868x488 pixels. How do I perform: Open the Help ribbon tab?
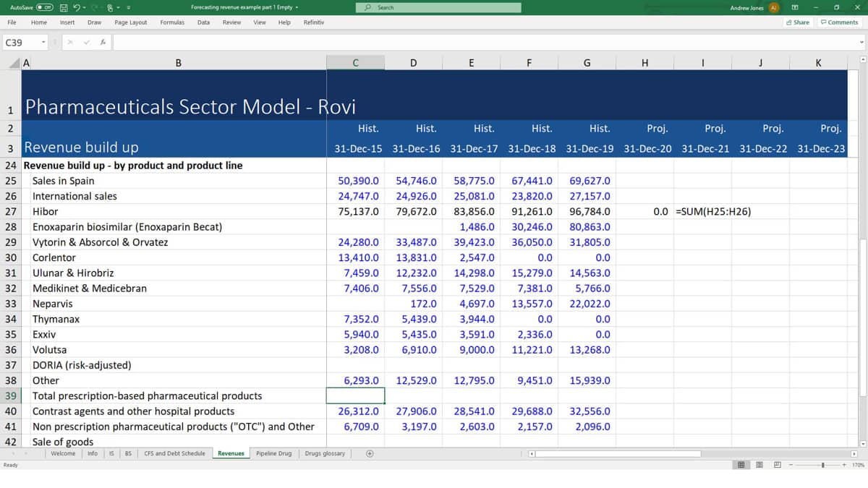(284, 22)
